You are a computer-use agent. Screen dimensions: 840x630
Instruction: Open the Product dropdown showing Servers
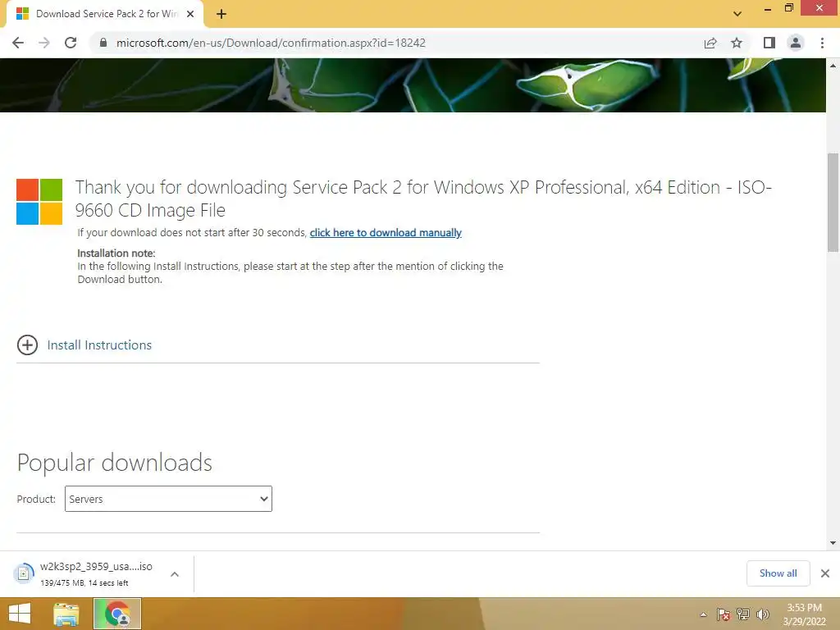pos(168,499)
